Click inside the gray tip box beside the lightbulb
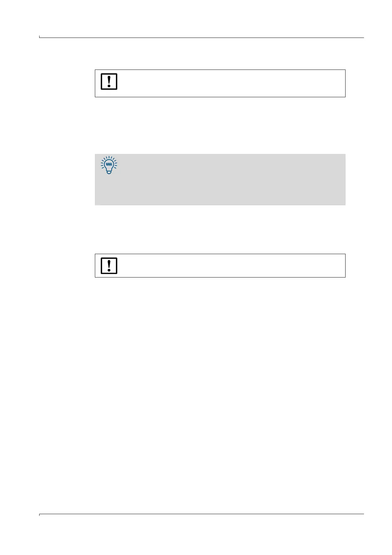This screenshot has width=392, height=555. [x=231, y=180]
